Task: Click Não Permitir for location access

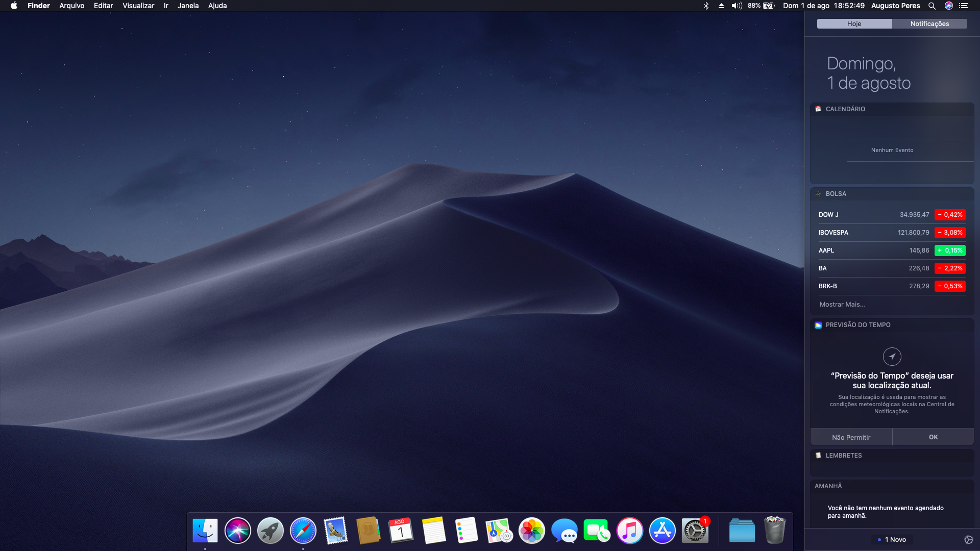Action: coord(851,437)
